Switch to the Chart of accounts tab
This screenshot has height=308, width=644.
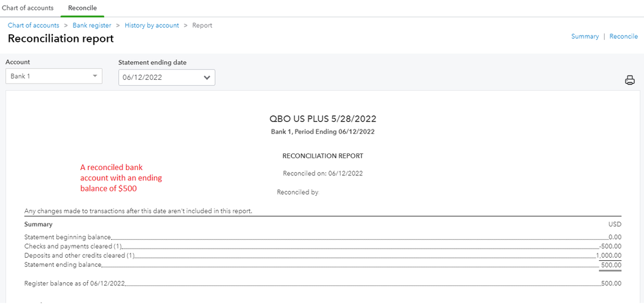(x=28, y=8)
